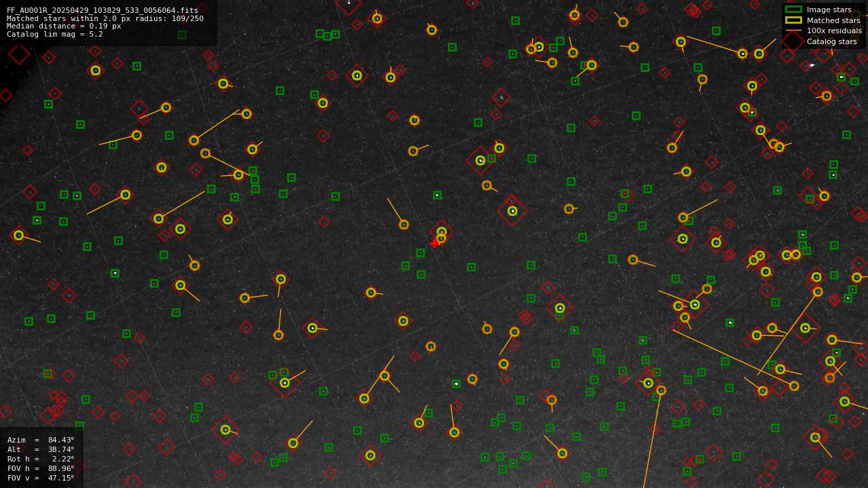868x488 pixels.
Task: Click the green square Image stars legend icon
Action: [793, 10]
